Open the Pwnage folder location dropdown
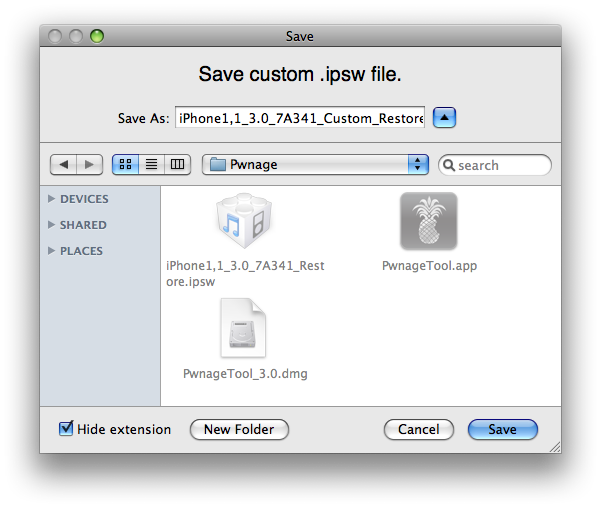This screenshot has width=601, height=508. (x=315, y=165)
